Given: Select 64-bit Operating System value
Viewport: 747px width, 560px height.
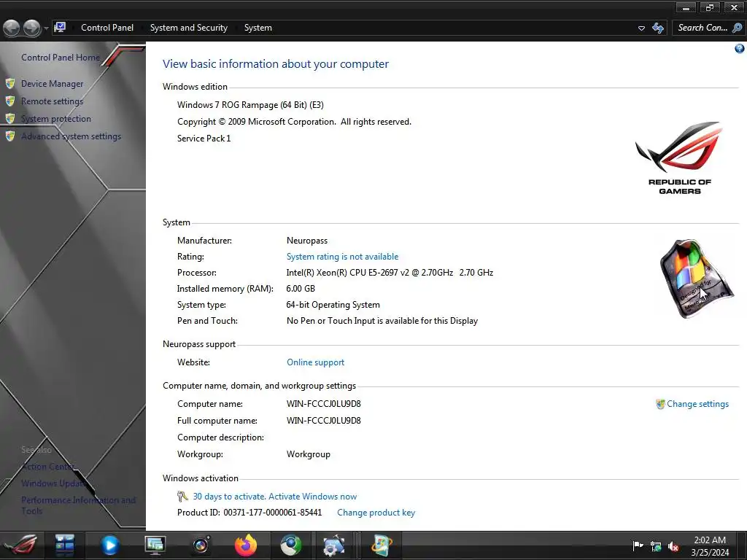Looking at the screenshot, I should point(333,305).
